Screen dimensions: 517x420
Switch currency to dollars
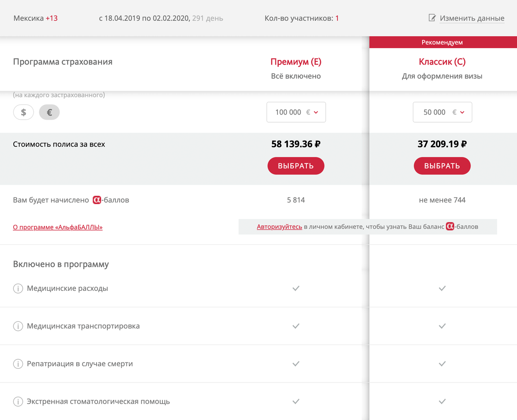pyautogui.click(x=24, y=112)
